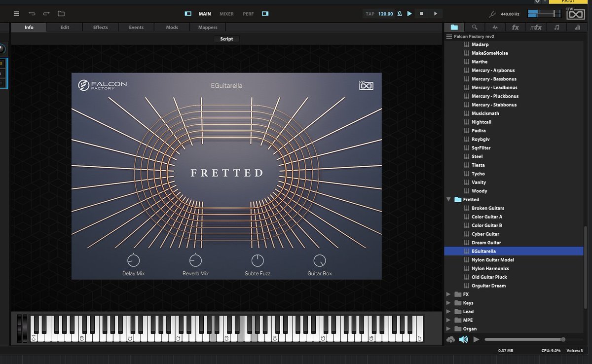Open the Falcon Factory rev2 list menu
Viewport: 592px width, 364px height.
coord(449,36)
